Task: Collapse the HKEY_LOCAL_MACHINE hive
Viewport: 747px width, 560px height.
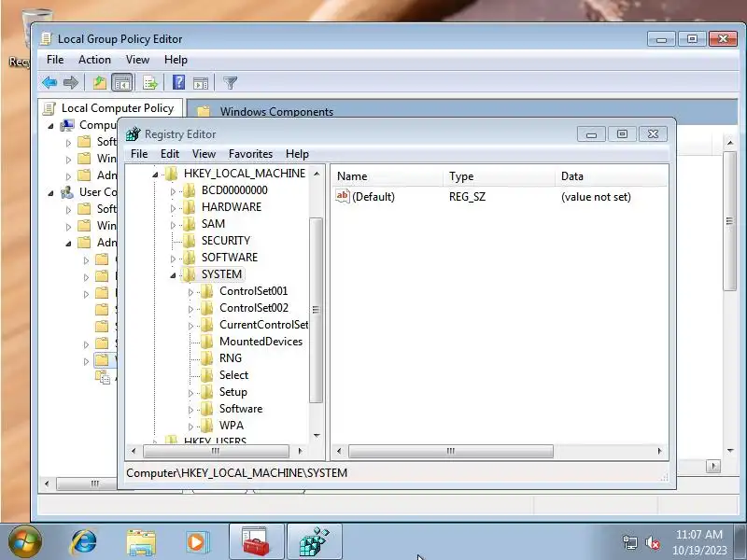Action: coord(155,175)
